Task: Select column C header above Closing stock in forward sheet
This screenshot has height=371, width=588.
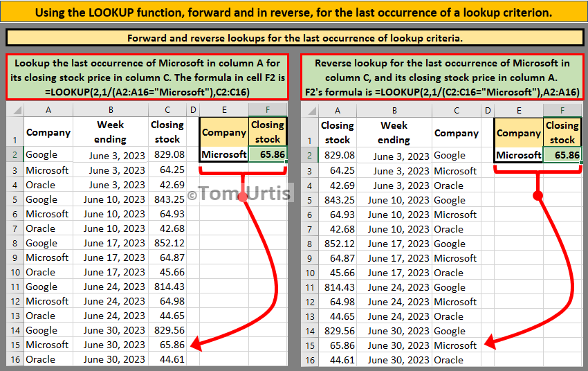Action: point(167,110)
